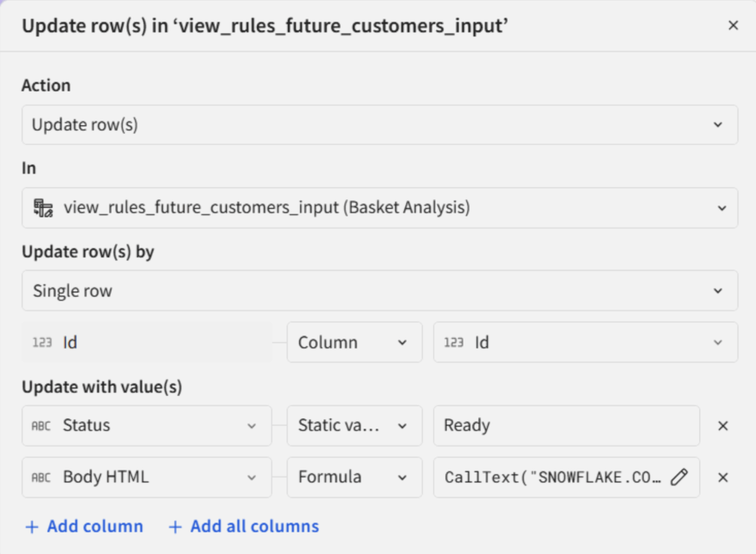Open the Status column selector
This screenshot has height=554, width=756.
pyautogui.click(x=146, y=426)
